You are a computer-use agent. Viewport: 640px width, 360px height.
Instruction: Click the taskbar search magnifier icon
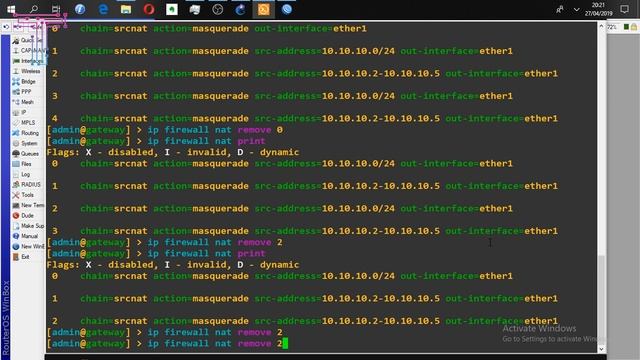coord(34,9)
